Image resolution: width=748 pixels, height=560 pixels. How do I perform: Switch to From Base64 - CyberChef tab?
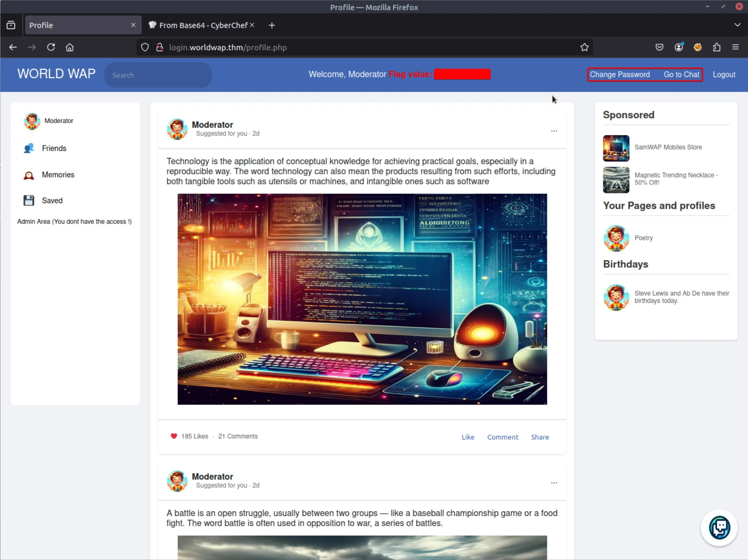[x=203, y=25]
